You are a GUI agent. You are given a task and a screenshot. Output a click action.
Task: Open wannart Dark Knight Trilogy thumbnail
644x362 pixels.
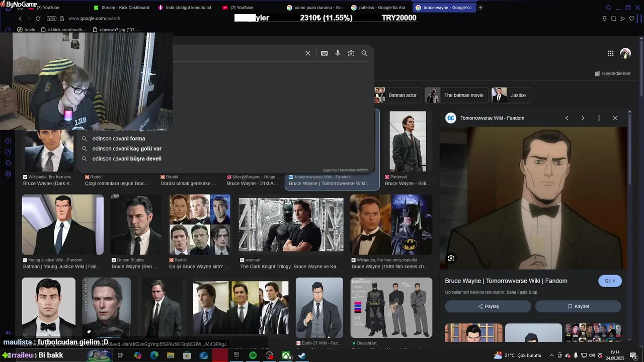pyautogui.click(x=291, y=225)
